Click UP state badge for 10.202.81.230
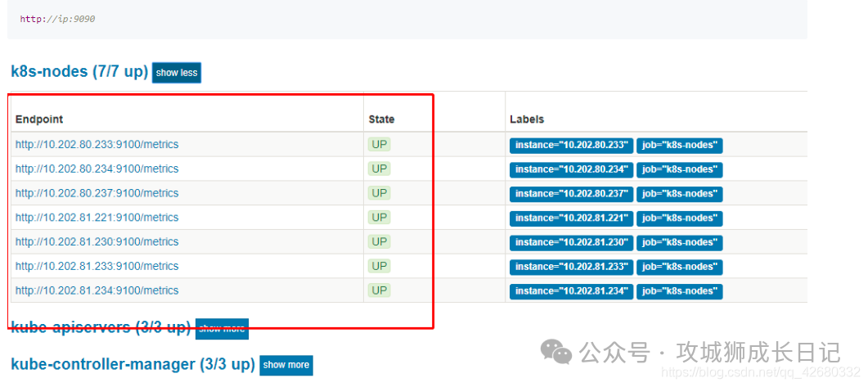The width and height of the screenshot is (868, 387). (x=380, y=242)
